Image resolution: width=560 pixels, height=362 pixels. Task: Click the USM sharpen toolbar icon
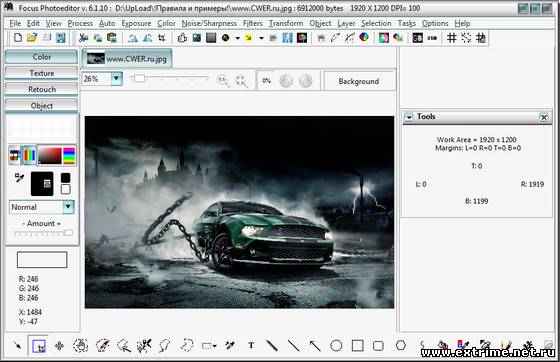(x=432, y=38)
